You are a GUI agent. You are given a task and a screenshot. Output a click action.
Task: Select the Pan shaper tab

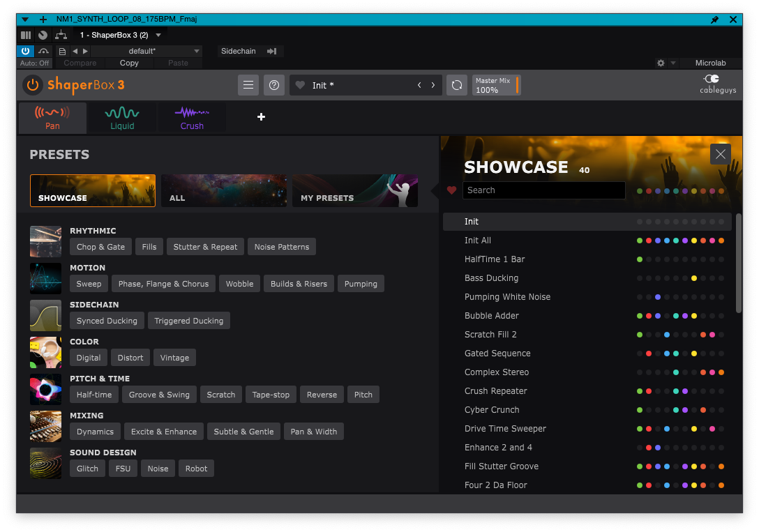point(52,118)
